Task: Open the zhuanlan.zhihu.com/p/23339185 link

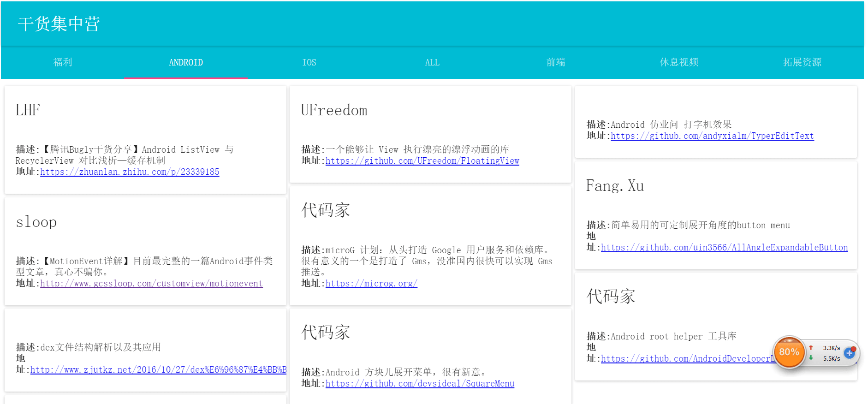Action: coord(130,172)
